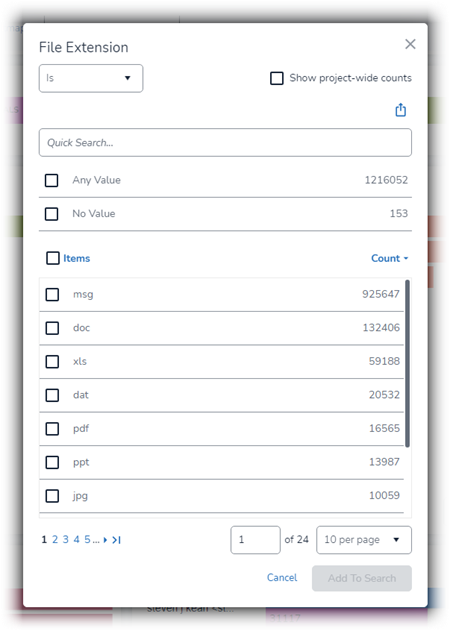Open page 5 of results

87,540
